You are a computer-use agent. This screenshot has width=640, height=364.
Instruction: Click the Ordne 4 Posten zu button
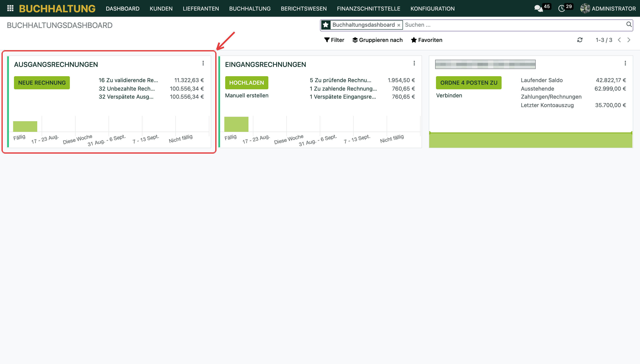[469, 83]
